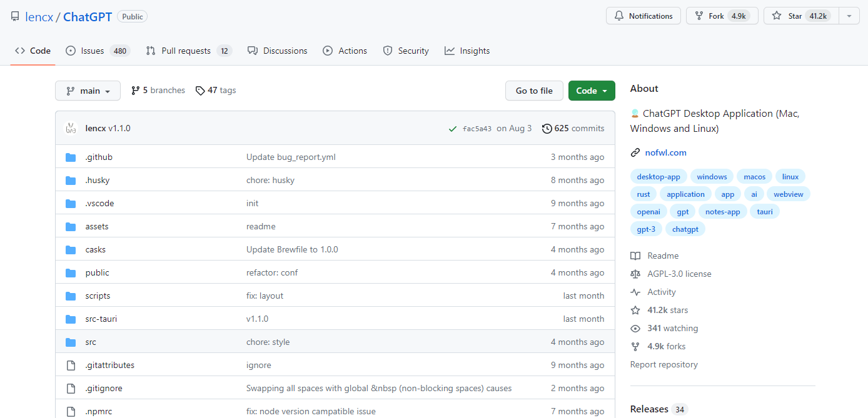Click the link icon beside nofwl.com
The height and width of the screenshot is (418, 868).
[x=635, y=152]
